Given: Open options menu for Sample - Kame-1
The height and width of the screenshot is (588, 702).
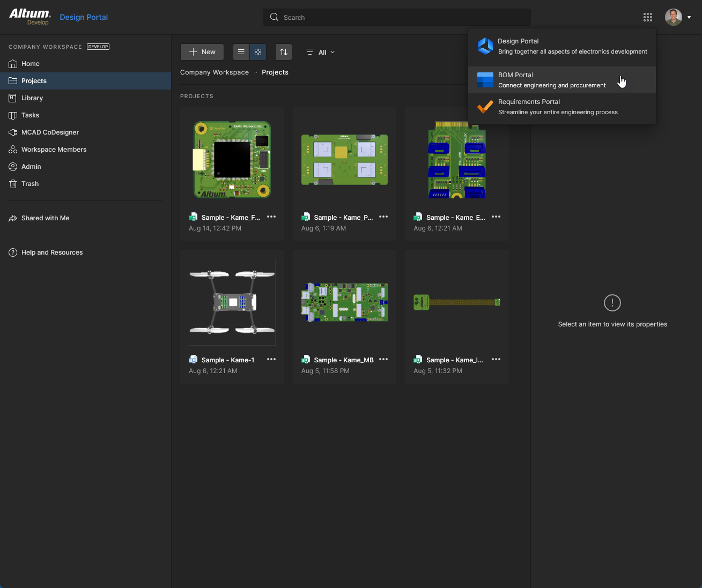Looking at the screenshot, I should (271, 360).
